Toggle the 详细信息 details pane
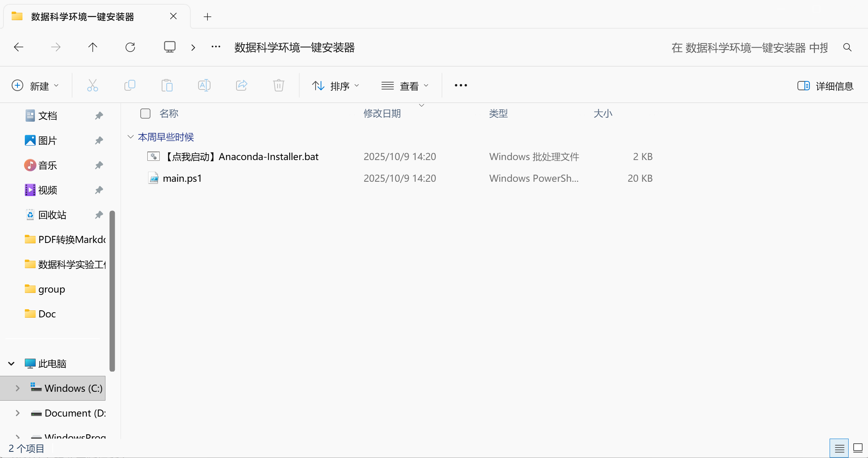 pos(825,86)
